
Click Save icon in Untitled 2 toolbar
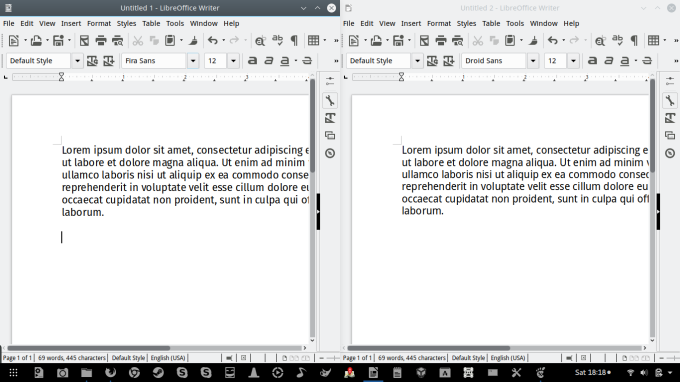(x=398, y=41)
